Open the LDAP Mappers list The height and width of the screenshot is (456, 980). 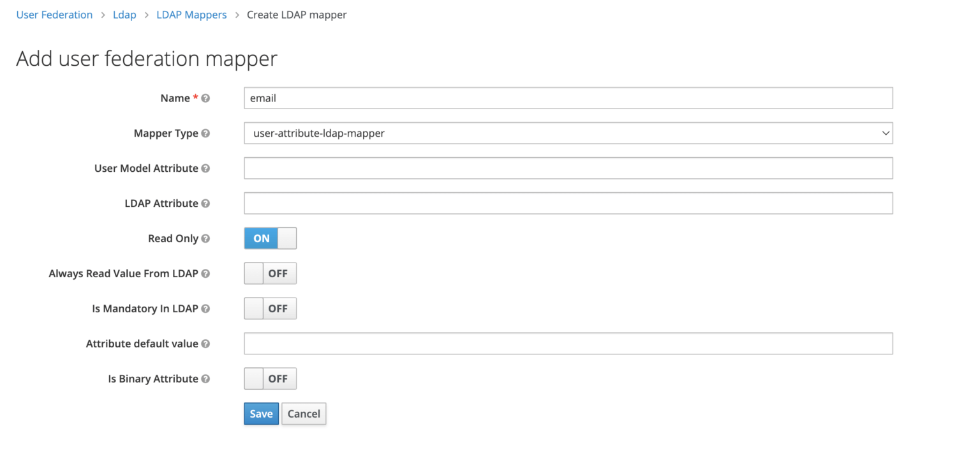pyautogui.click(x=191, y=14)
